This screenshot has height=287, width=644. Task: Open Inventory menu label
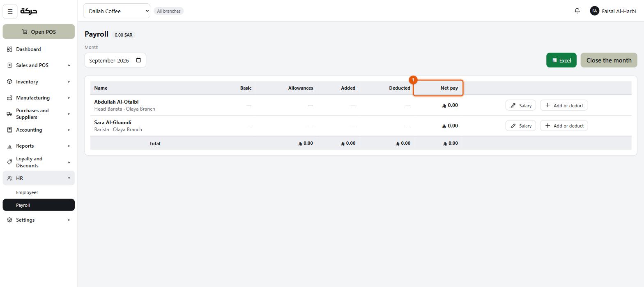coord(27,82)
